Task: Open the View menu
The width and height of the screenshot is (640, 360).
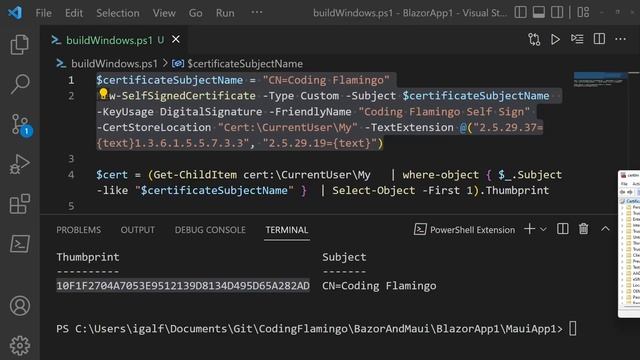Action: coord(164,13)
